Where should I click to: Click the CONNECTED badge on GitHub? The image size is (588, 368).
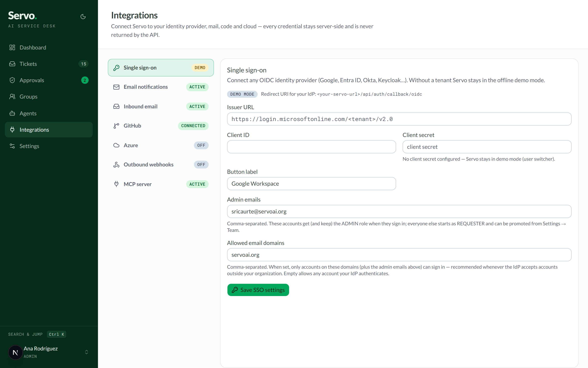[193, 126]
